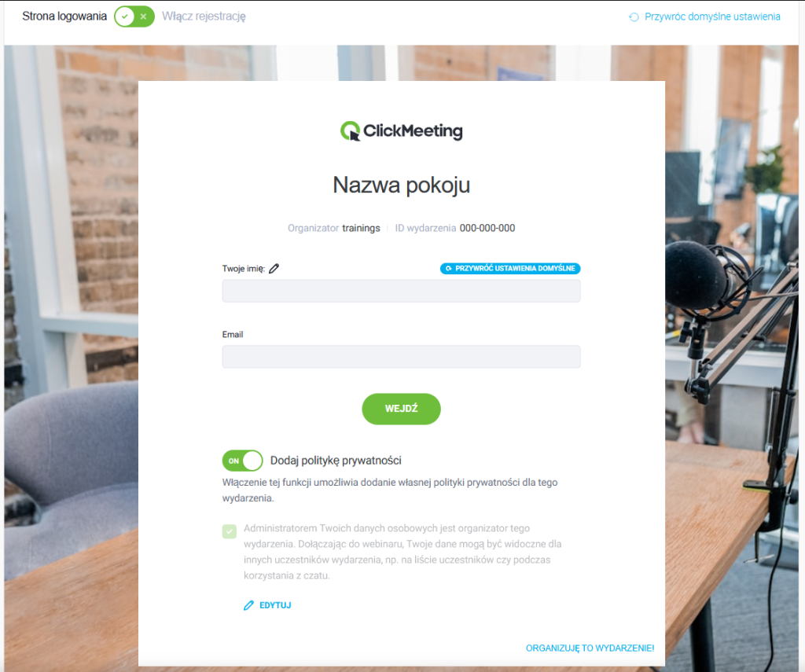Click the ClickMeeting logo
The height and width of the screenshot is (672, 805).
[402, 131]
